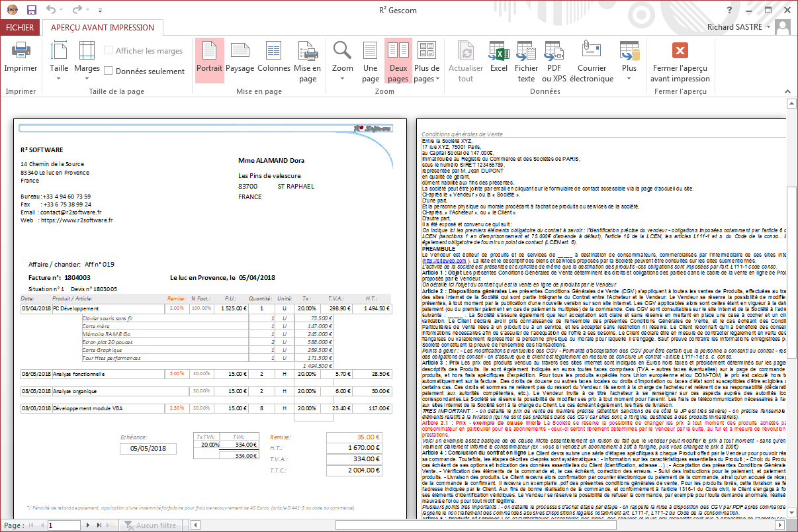This screenshot has width=798, height=532.
Task: Click the "05/05/2018" échéance date
Action: click(148, 449)
